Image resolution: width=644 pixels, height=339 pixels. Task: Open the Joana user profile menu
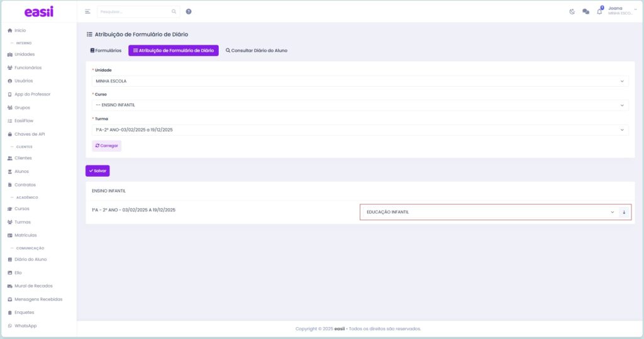[x=619, y=11]
